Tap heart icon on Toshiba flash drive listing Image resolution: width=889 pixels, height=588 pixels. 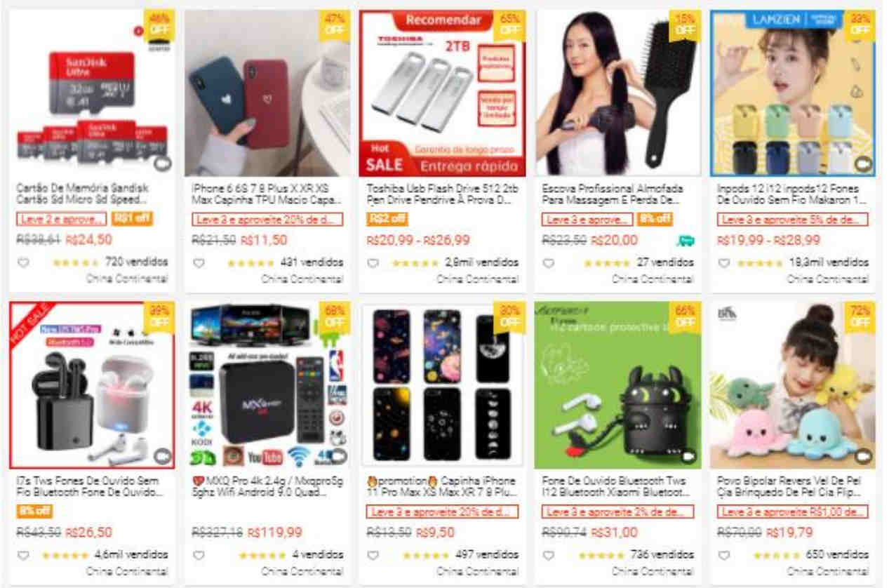[374, 263]
